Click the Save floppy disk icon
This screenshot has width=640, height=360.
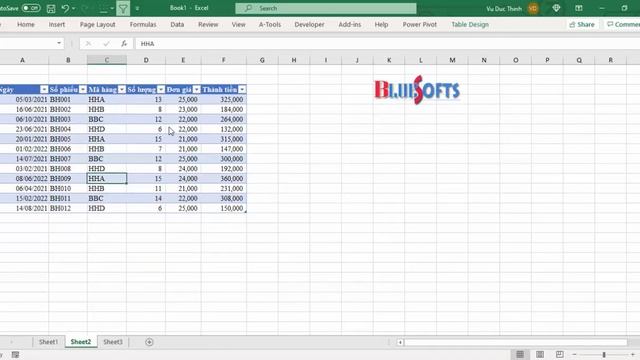tap(51, 8)
